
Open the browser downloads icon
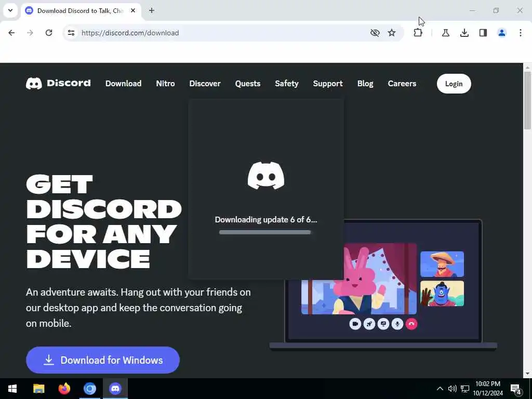coord(464,33)
